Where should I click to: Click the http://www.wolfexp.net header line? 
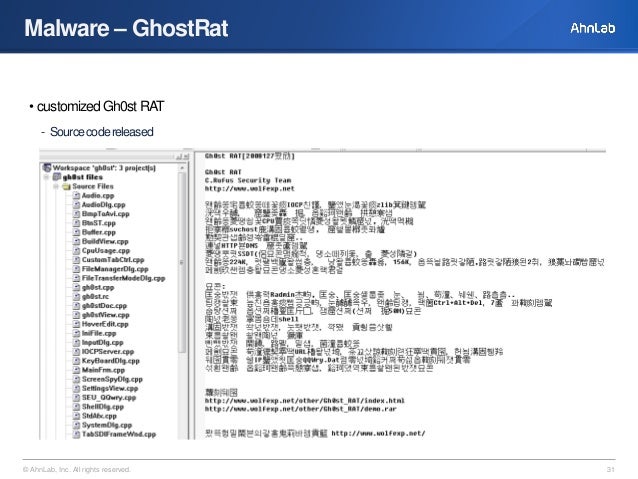tap(249, 189)
